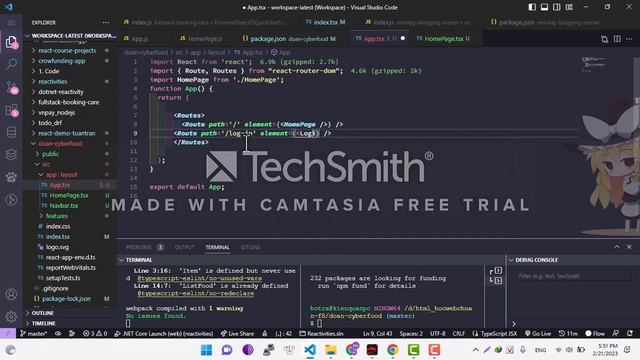Click UTF-8 encoding in status bar
The width and height of the screenshot is (640, 360).
click(438, 333)
